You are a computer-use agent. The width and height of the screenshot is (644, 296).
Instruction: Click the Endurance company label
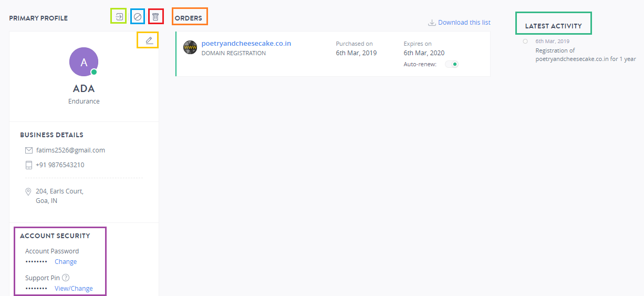pyautogui.click(x=84, y=101)
